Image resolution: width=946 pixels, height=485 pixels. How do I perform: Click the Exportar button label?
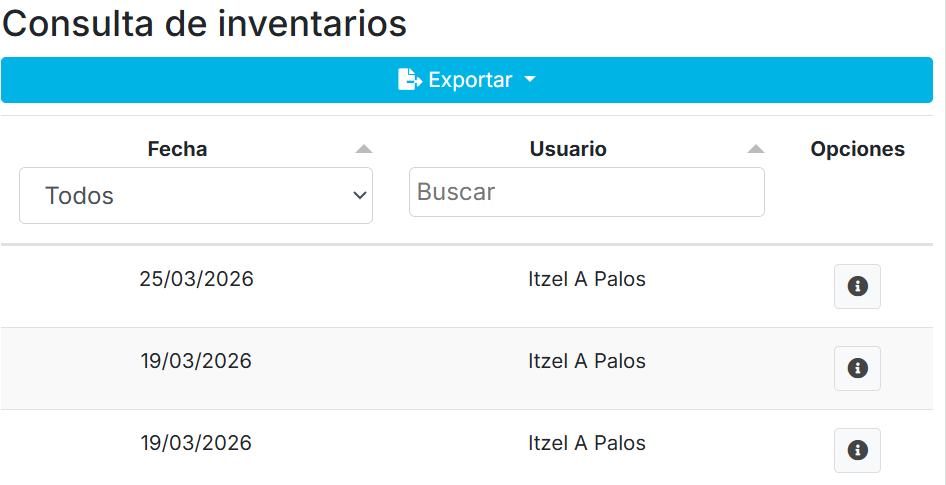coord(470,80)
